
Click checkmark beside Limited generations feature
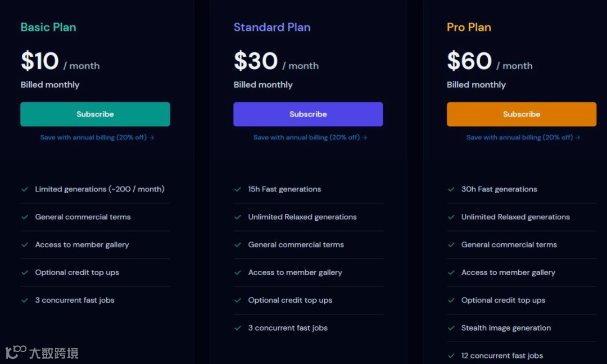[25, 189]
